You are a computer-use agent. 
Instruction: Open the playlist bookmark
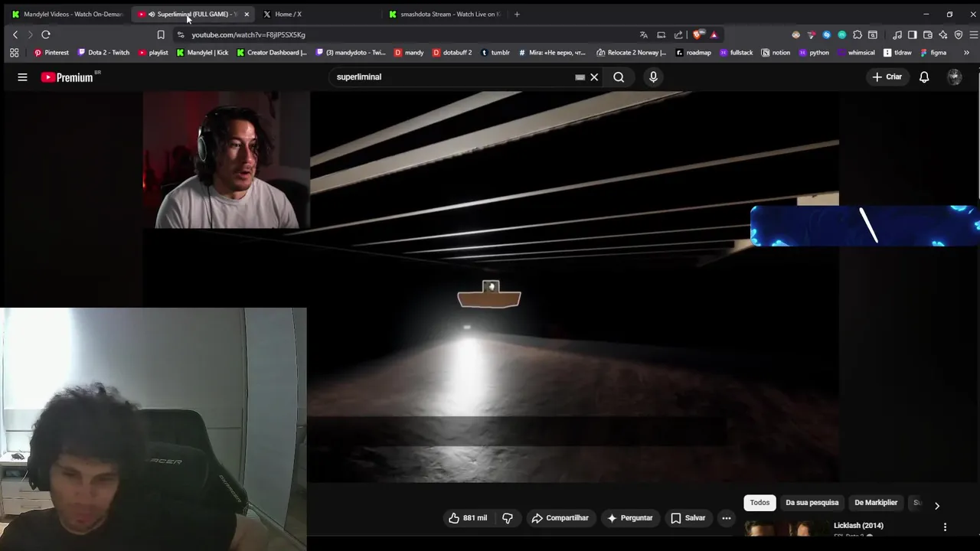153,53
